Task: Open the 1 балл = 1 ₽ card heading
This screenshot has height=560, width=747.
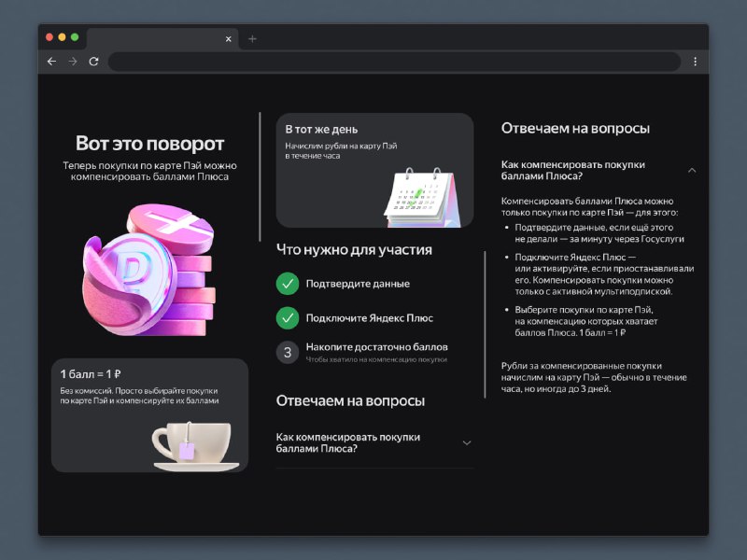Action: (x=90, y=374)
